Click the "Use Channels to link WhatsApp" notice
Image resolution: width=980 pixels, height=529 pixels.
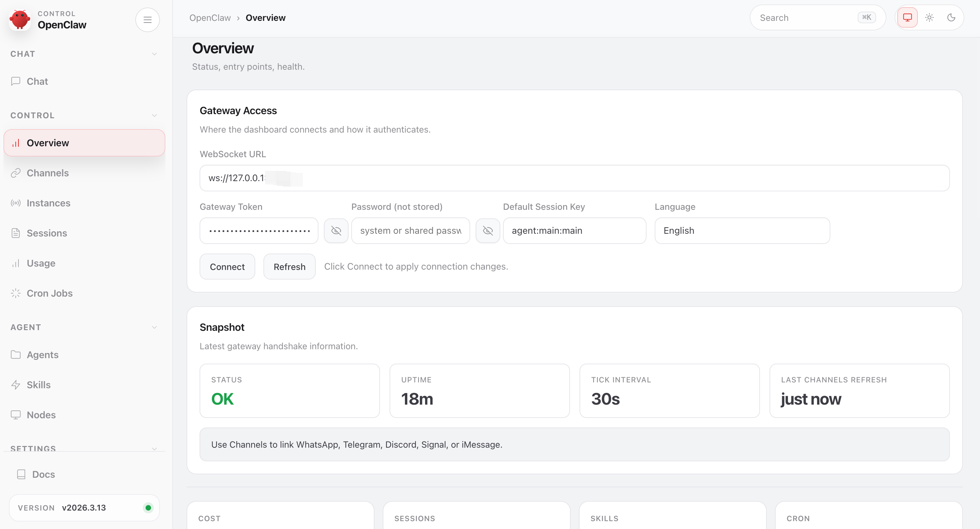[x=574, y=445]
